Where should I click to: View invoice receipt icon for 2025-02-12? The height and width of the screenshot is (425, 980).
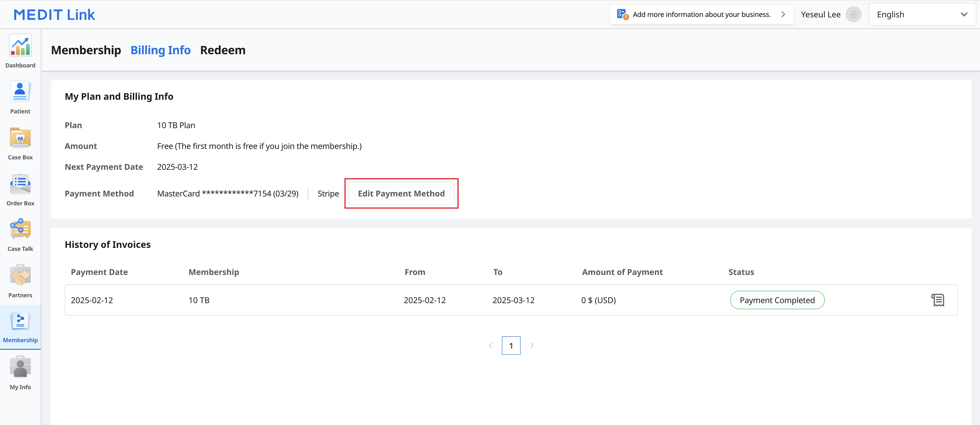[938, 300]
